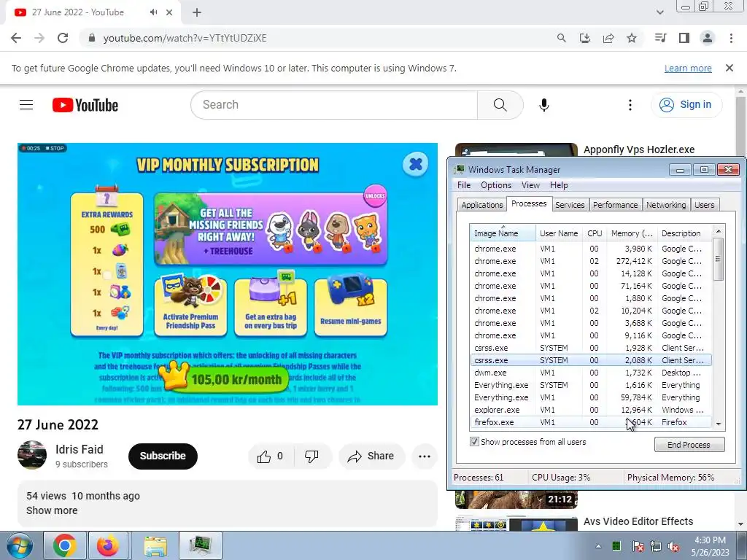
Task: Click the install/download icon in address bar
Action: (x=584, y=38)
